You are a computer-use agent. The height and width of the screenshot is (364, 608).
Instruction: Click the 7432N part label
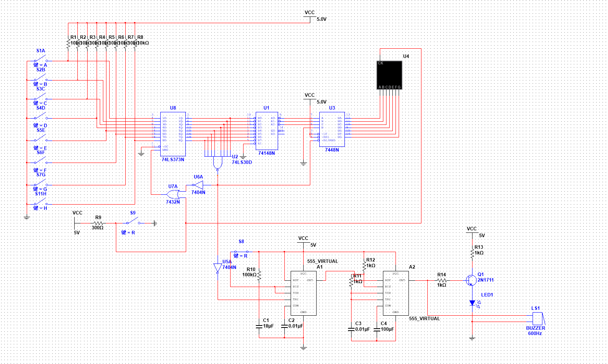point(173,202)
